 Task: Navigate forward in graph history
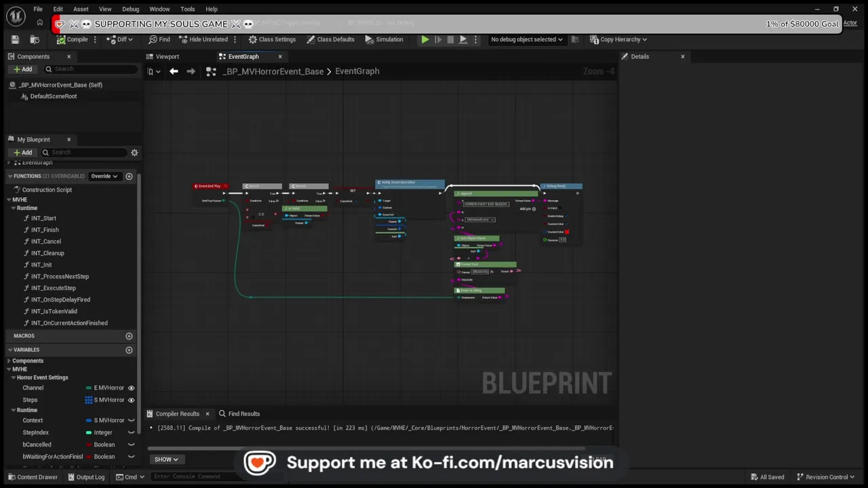point(191,71)
